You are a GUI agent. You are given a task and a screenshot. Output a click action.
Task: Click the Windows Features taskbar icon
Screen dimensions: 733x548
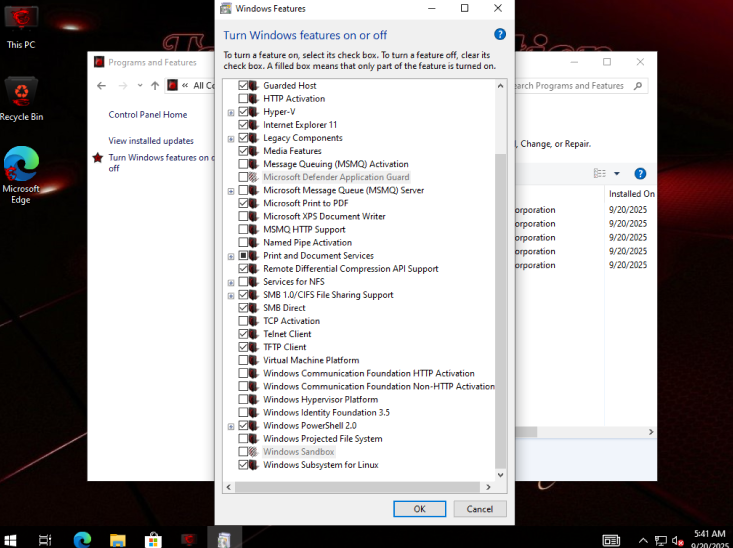tap(224, 539)
